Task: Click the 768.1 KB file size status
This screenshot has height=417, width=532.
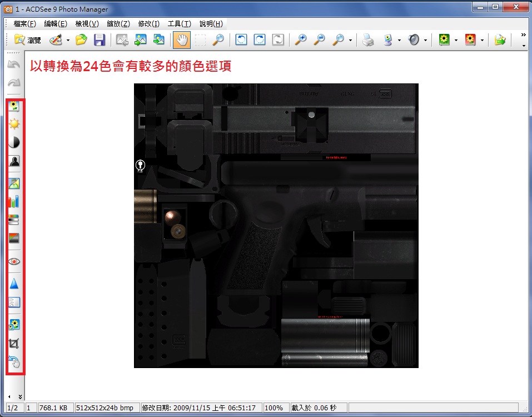Action: (56, 408)
